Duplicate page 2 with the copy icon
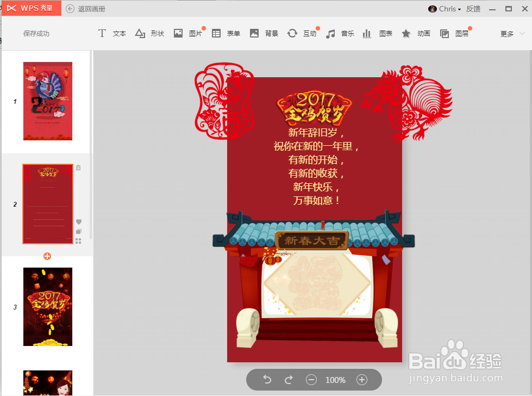 (x=78, y=231)
